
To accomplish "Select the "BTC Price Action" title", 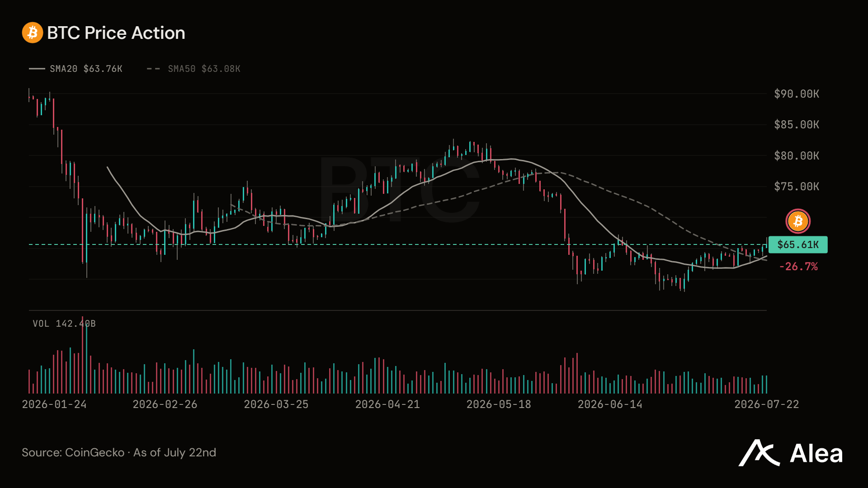I will (x=116, y=33).
